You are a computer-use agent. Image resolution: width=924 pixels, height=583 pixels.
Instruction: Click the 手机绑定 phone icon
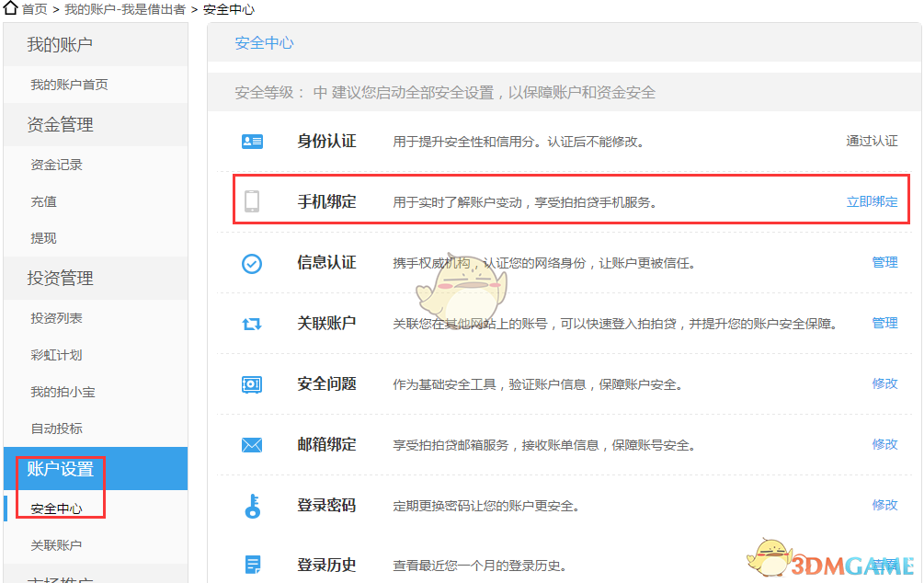(252, 201)
